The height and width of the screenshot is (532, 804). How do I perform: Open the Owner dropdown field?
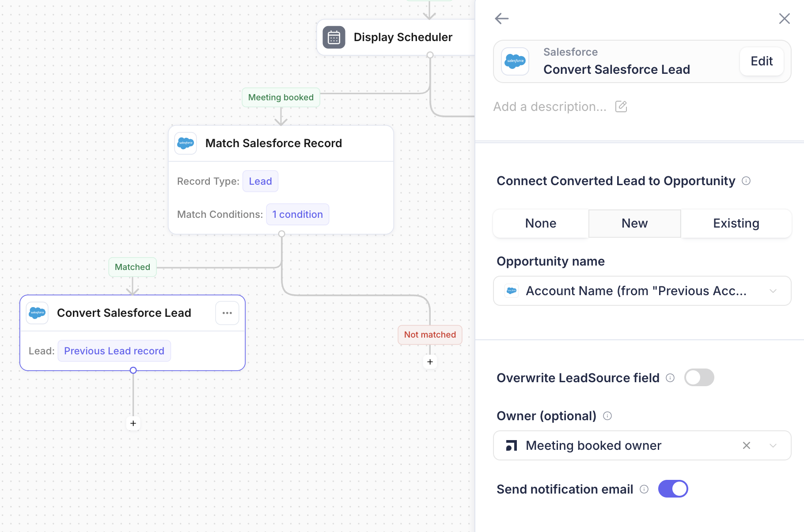pyautogui.click(x=642, y=445)
